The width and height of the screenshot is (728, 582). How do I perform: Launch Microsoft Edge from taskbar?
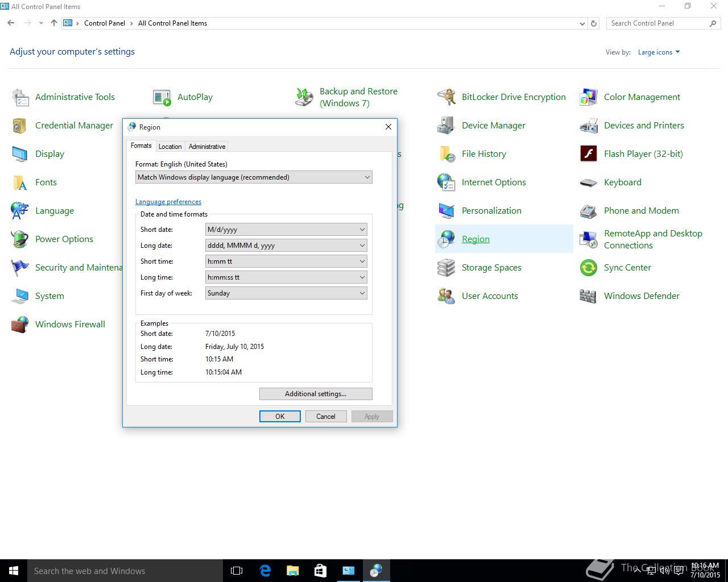[265, 571]
